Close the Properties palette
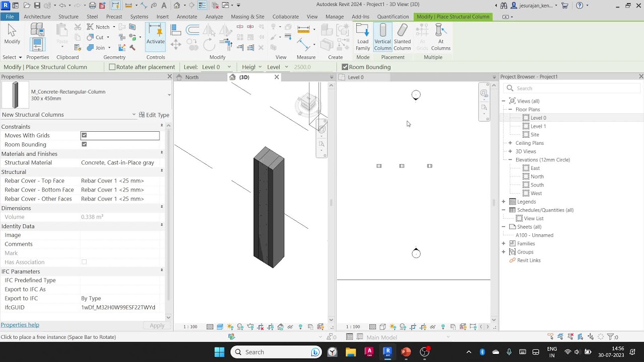The image size is (644, 362). pyautogui.click(x=170, y=76)
